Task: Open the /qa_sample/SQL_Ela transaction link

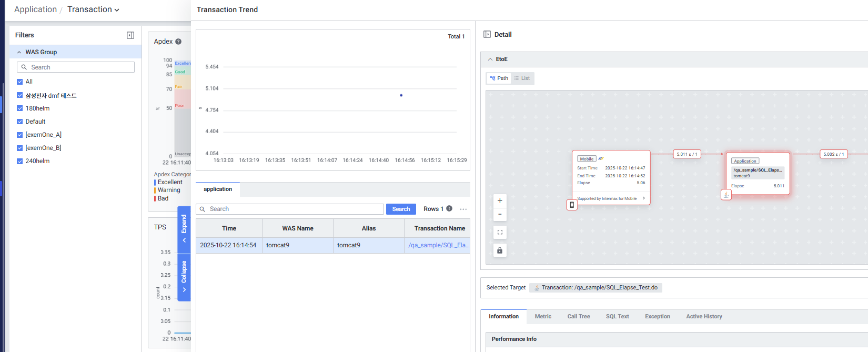Action: tap(438, 245)
